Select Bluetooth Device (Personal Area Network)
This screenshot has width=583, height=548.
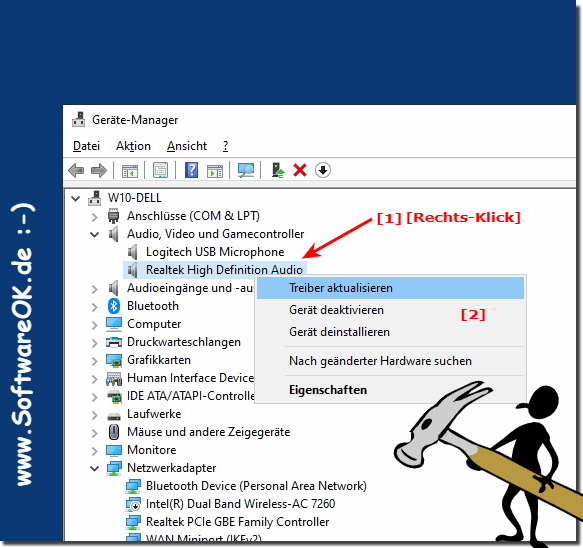[x=256, y=486]
